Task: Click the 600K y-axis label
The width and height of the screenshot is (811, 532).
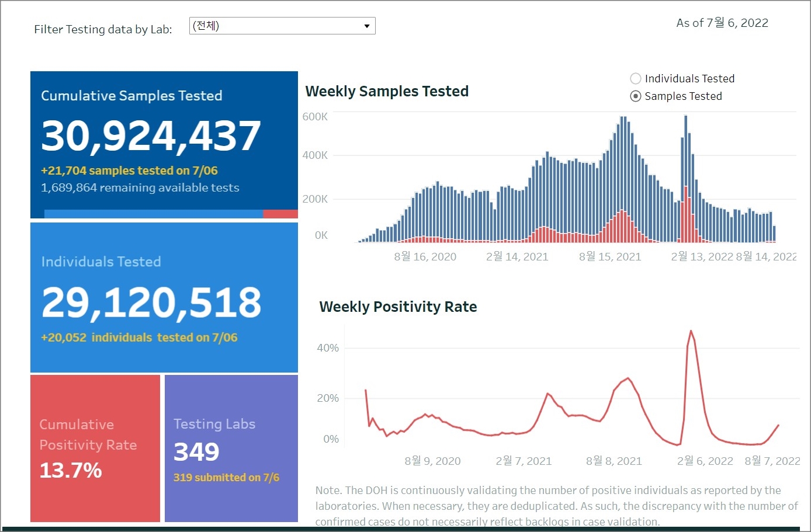Action: [315, 117]
